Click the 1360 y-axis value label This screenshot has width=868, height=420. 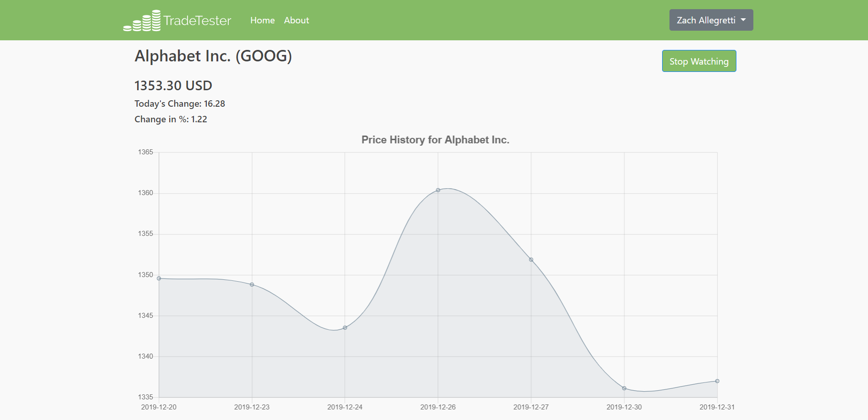[145, 193]
